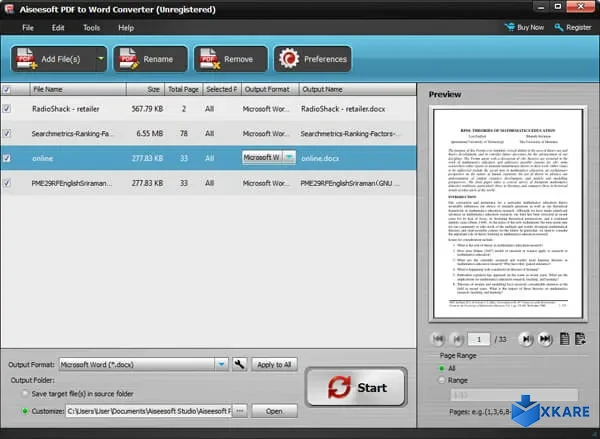Expand the Add File(s) dropdown arrow

pyautogui.click(x=101, y=59)
